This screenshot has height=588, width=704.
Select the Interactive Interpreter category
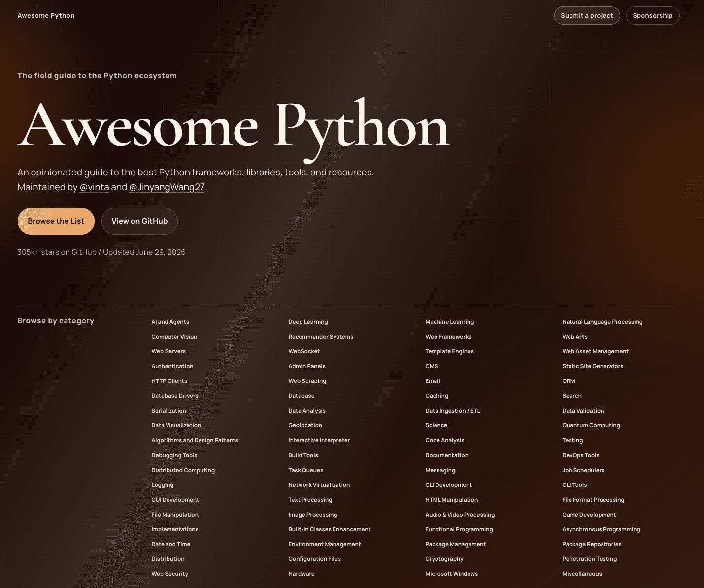click(x=319, y=440)
